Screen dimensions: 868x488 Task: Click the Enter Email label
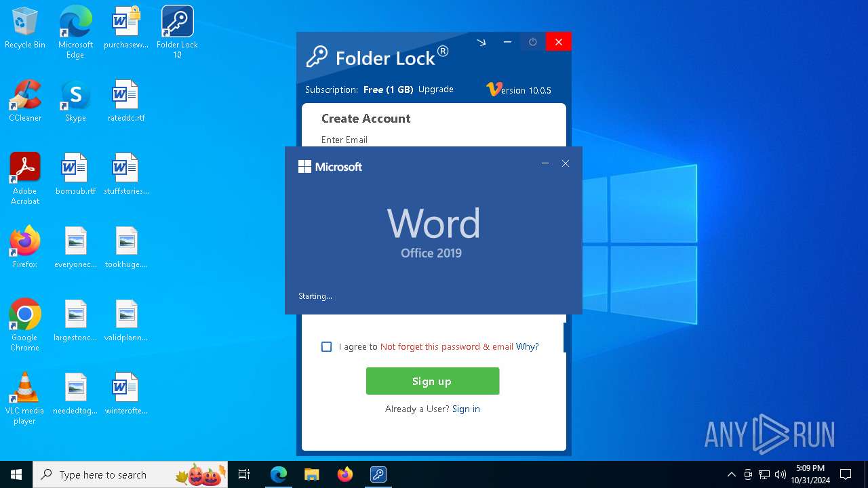click(x=344, y=140)
